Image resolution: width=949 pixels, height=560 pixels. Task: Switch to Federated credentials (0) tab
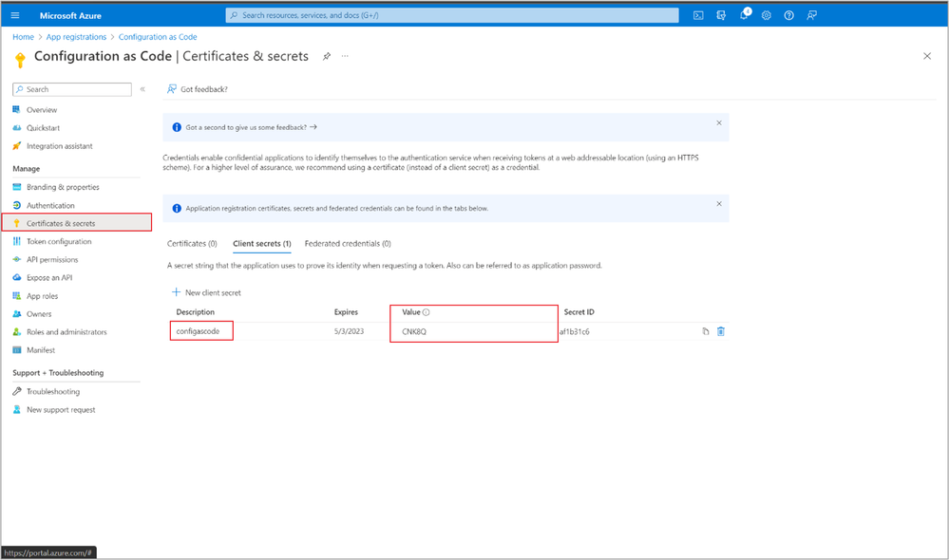[348, 244]
